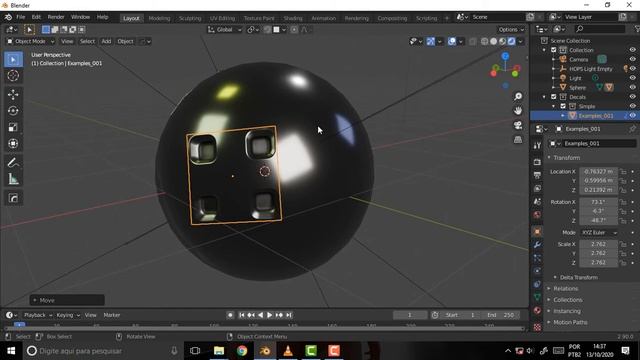The height and width of the screenshot is (360, 640).
Task: Switch to rendered viewport shading
Action: (511, 41)
